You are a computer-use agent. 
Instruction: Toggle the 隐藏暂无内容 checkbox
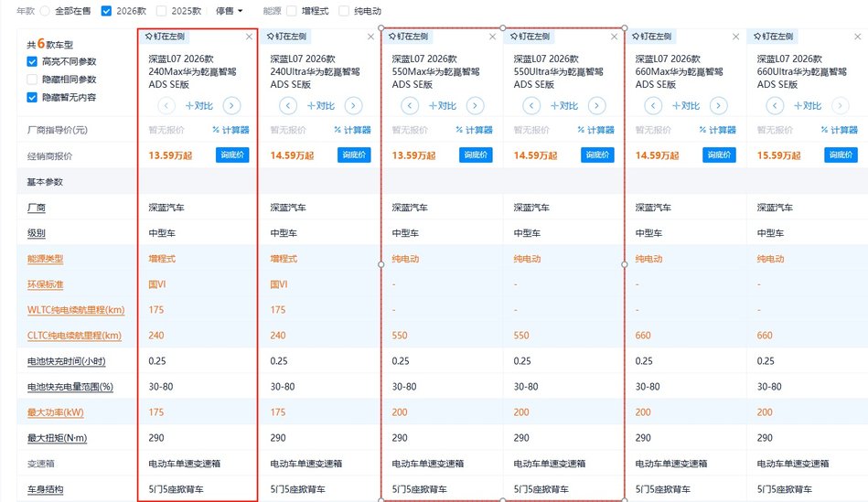[x=32, y=98]
